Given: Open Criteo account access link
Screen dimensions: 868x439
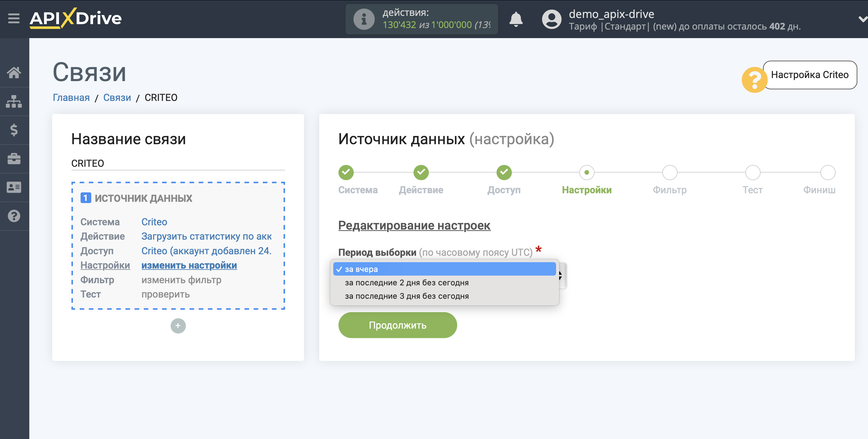Looking at the screenshot, I should pyautogui.click(x=206, y=251).
